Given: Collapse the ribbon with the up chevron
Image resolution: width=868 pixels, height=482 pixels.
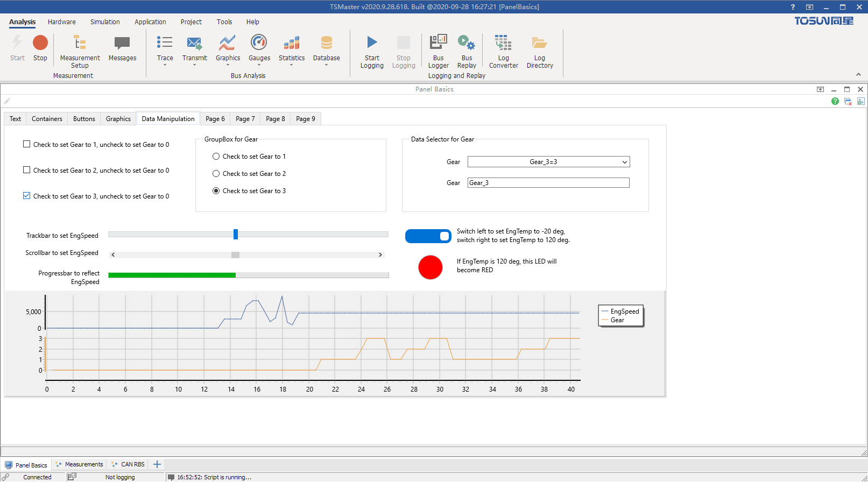Looking at the screenshot, I should click(x=858, y=75).
